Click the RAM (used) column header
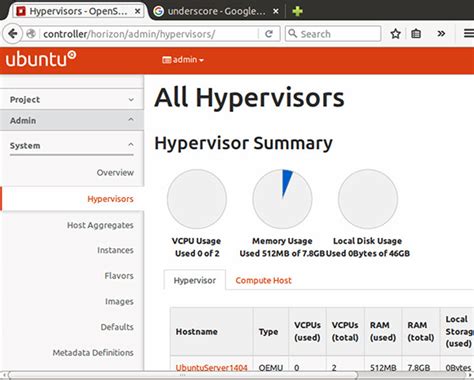474x380 pixels. click(383, 331)
